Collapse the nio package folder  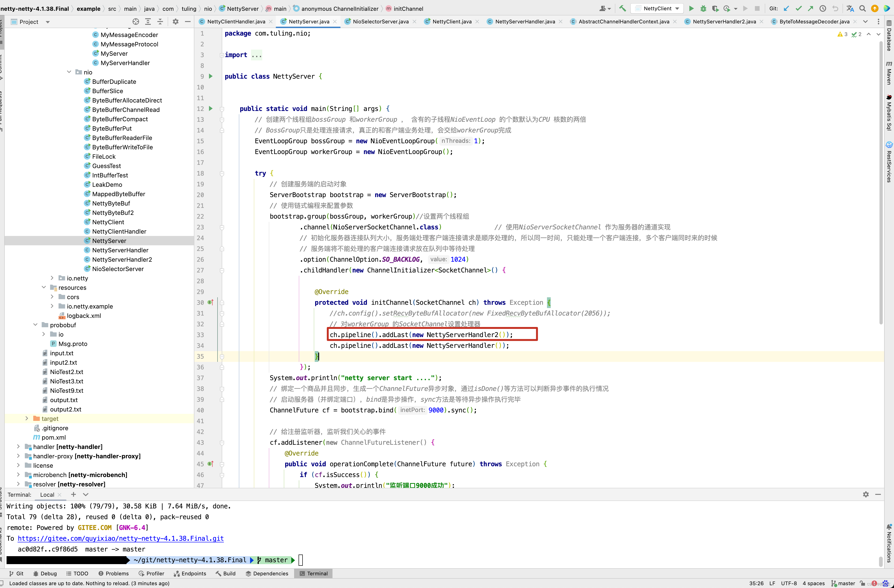[69, 72]
